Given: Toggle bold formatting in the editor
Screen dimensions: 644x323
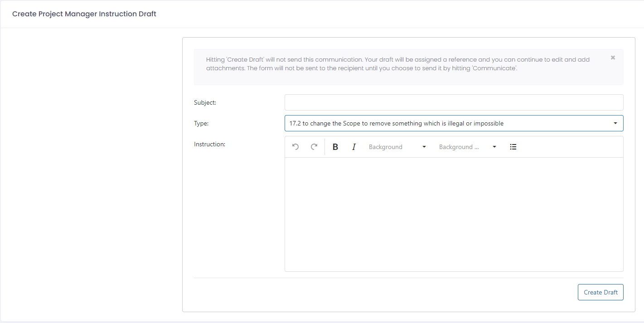Looking at the screenshot, I should tap(335, 147).
